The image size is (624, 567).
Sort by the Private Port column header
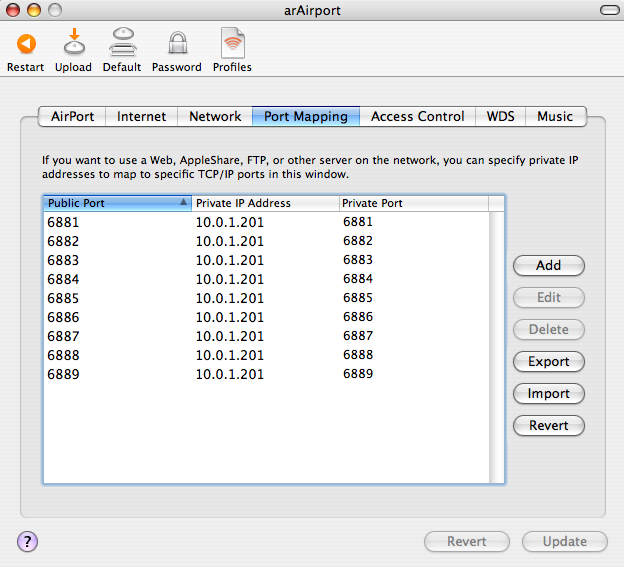click(414, 203)
